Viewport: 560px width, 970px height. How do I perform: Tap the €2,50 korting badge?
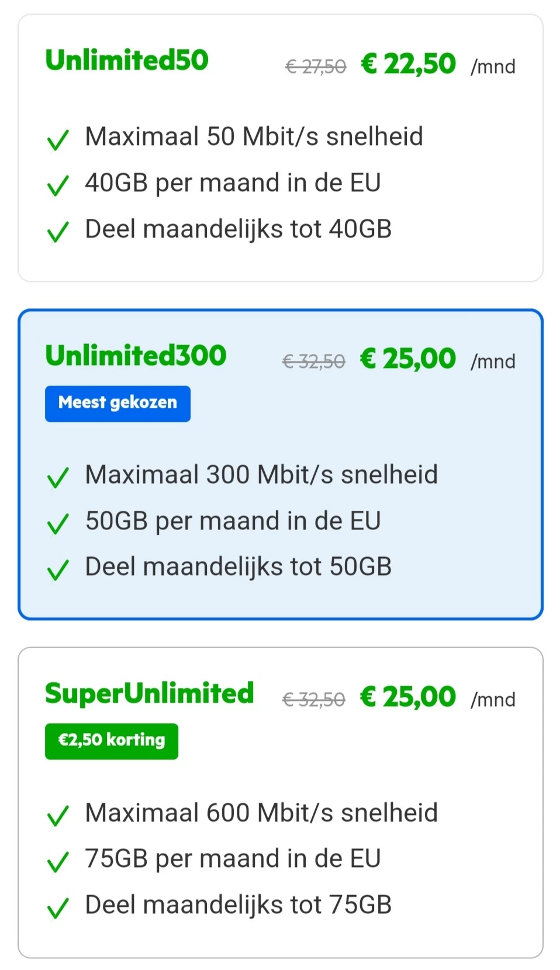tap(112, 741)
